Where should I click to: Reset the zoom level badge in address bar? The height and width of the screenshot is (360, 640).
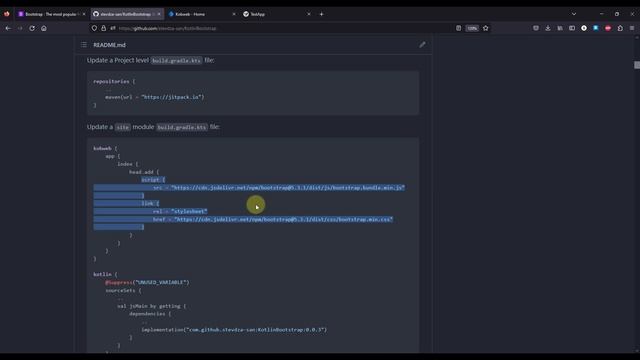(472, 28)
